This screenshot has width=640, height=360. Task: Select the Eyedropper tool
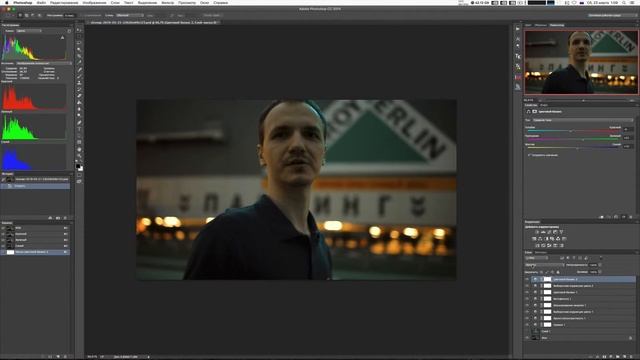coord(79,62)
